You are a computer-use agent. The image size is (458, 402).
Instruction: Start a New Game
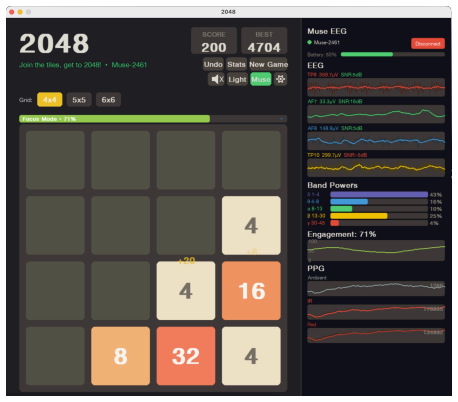point(268,64)
